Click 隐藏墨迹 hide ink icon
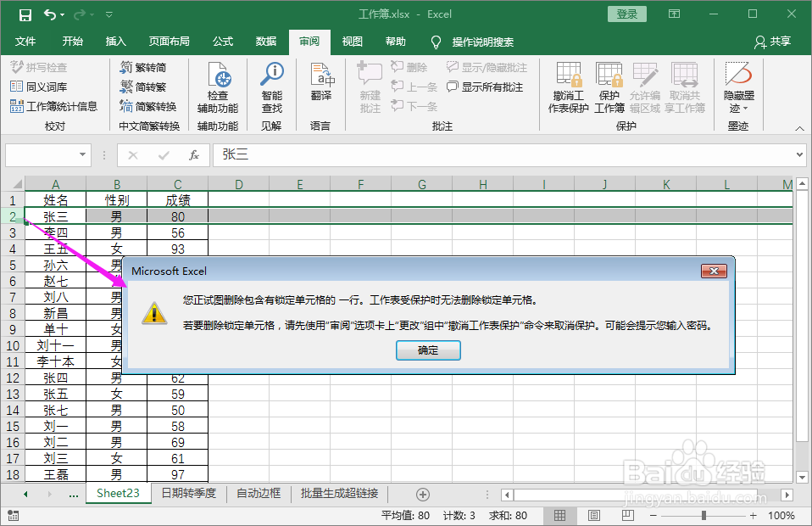The image size is (812, 526). [738, 87]
